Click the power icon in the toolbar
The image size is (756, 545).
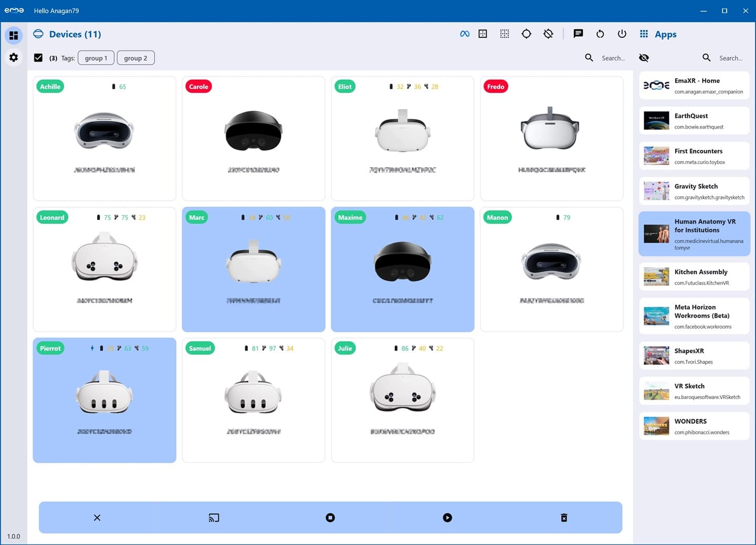click(x=622, y=34)
